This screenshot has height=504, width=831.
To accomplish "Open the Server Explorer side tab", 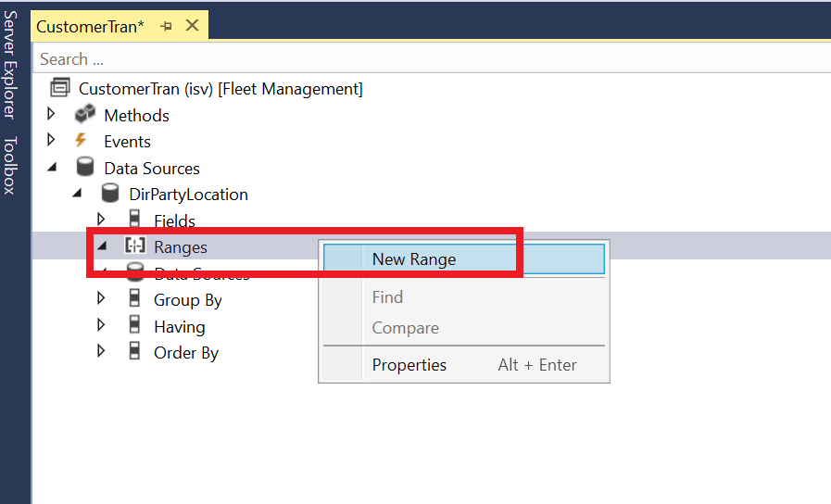I will [x=10, y=65].
